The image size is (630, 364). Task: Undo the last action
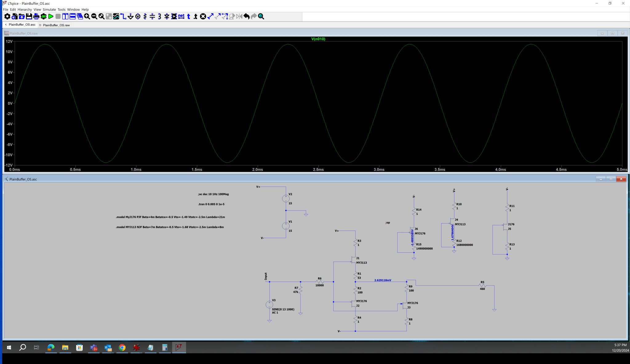tap(247, 17)
